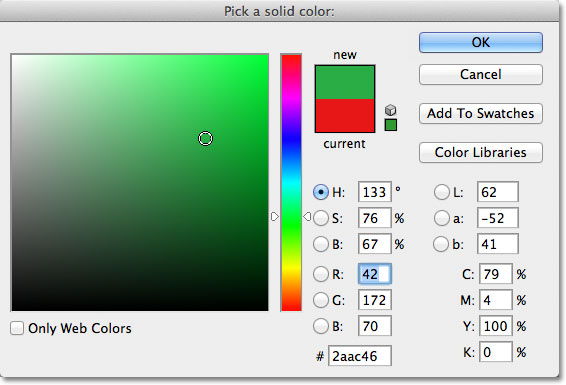
Task: Click the L field showing 62
Action: click(x=498, y=192)
